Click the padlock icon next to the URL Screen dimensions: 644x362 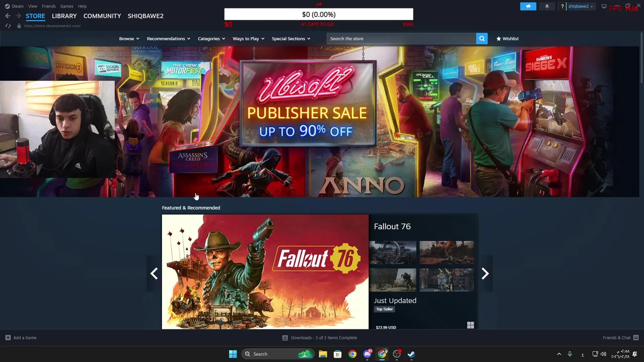19,26
